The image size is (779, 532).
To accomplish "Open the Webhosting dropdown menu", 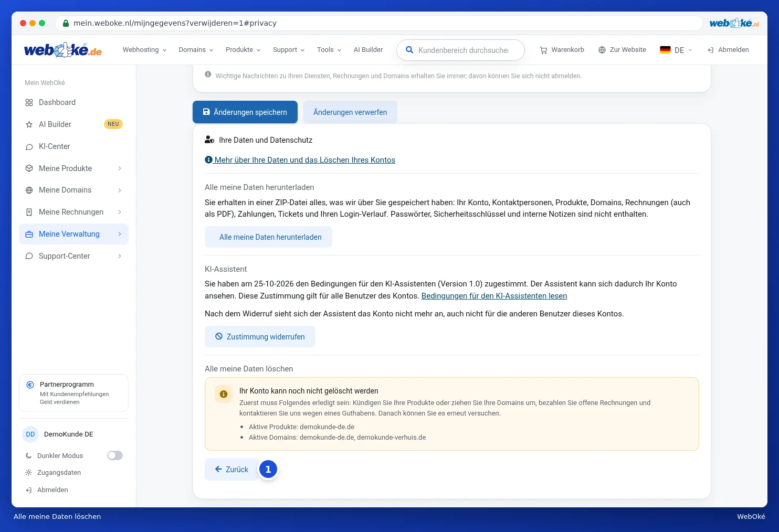I will [144, 50].
